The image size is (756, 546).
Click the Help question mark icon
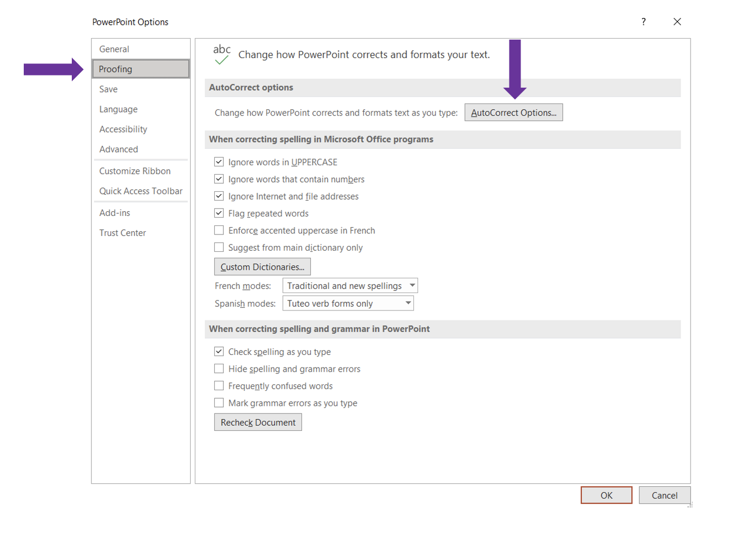click(643, 22)
